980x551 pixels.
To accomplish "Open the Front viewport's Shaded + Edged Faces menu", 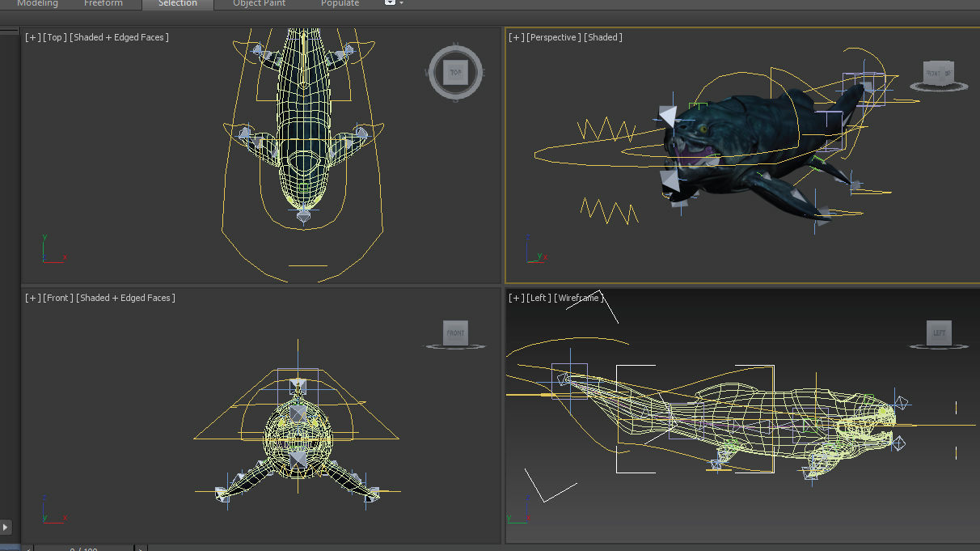I will click(125, 298).
